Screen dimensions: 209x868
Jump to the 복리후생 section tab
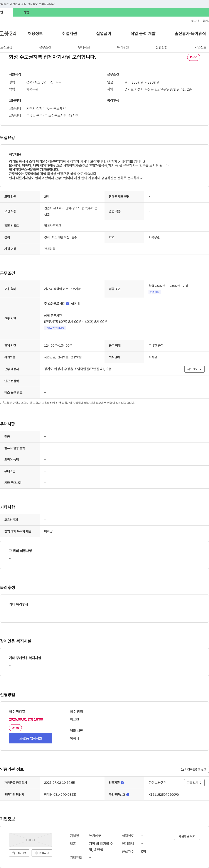[x=123, y=47]
